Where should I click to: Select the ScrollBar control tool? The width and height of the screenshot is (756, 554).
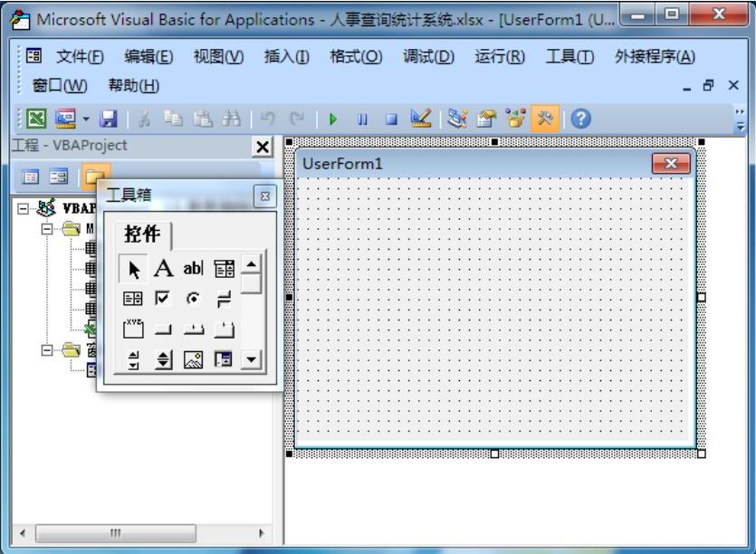(134, 359)
